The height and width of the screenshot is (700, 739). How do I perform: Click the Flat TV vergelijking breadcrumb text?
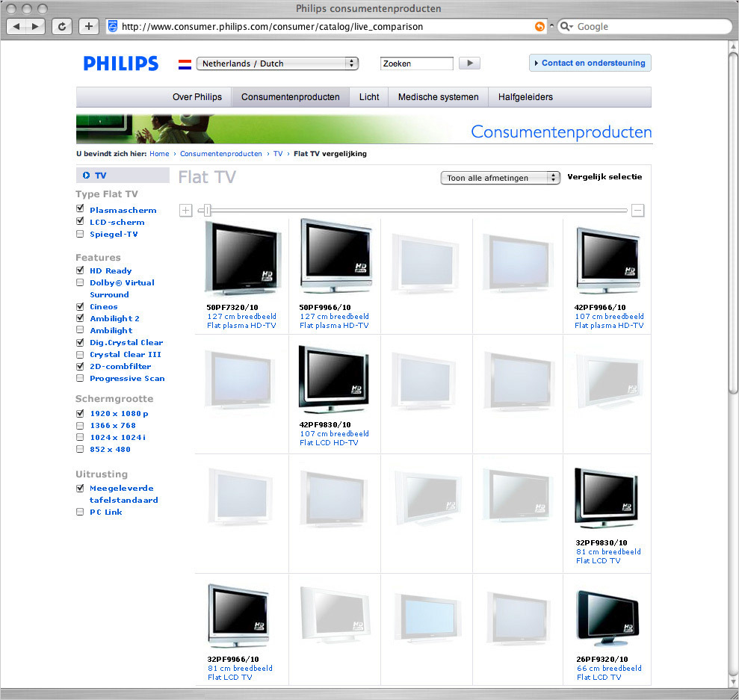330,154
